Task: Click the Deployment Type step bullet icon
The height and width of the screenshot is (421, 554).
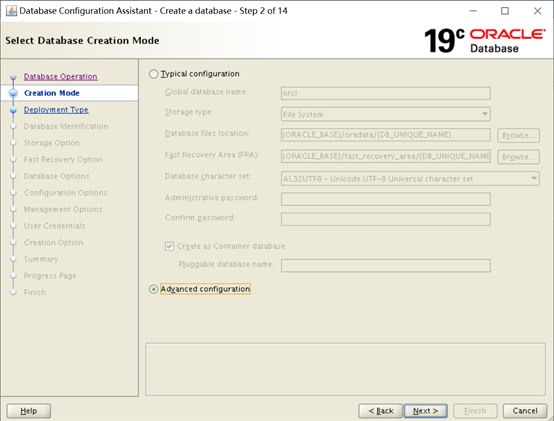Action: 13,110
